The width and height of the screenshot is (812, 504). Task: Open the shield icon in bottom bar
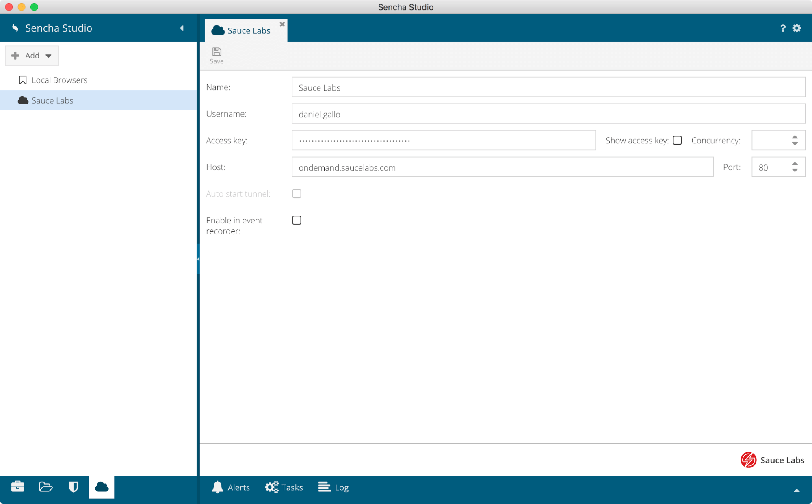click(x=74, y=487)
